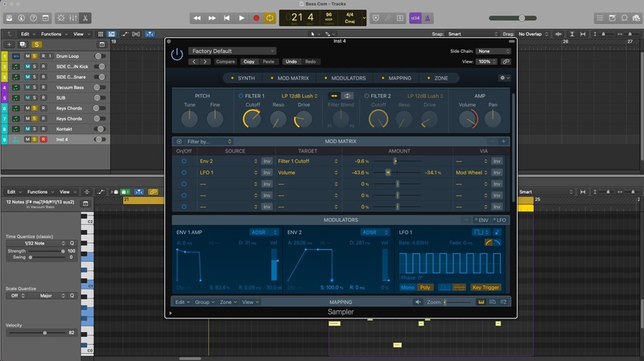Toggle Filter 1 power on/off
This screenshot has width=644, height=361.
pyautogui.click(x=240, y=96)
